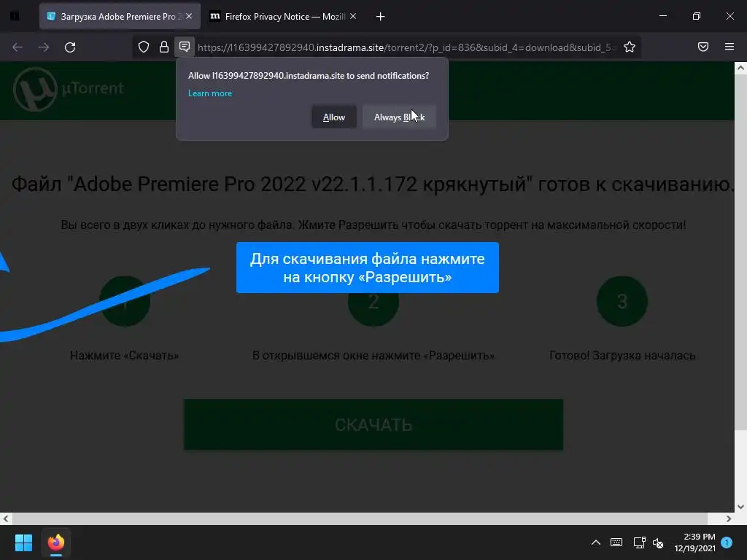Show site security via the padlock icon

(x=164, y=47)
